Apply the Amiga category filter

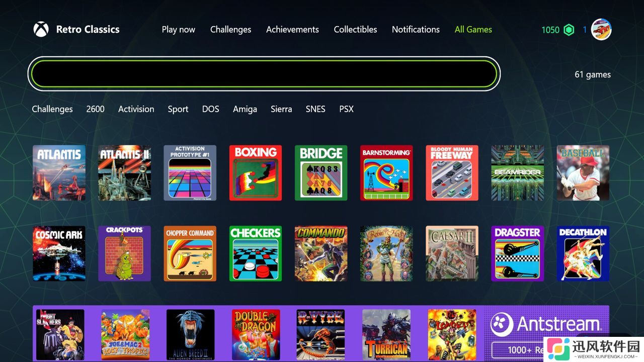tap(245, 109)
